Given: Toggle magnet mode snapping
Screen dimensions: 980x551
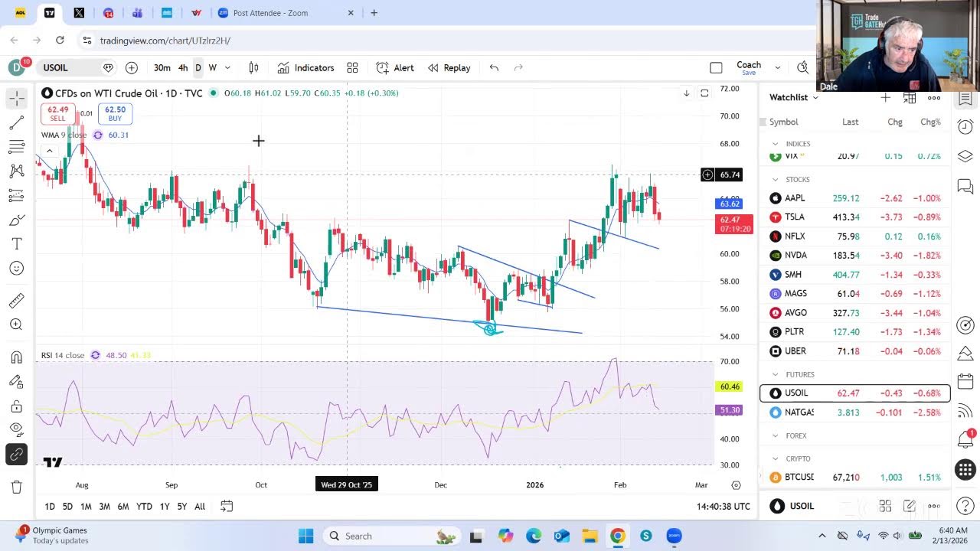Looking at the screenshot, I should pos(16,357).
